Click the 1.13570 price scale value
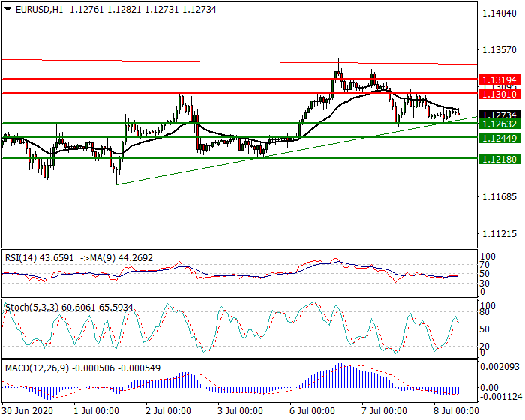525x420 pixels. point(499,50)
